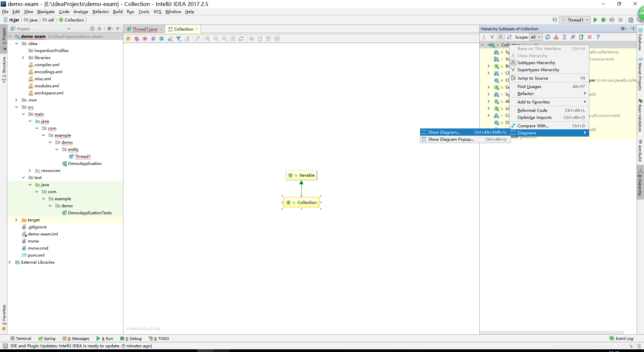Expand External Libraries node
This screenshot has width=644, height=352.
point(9,262)
